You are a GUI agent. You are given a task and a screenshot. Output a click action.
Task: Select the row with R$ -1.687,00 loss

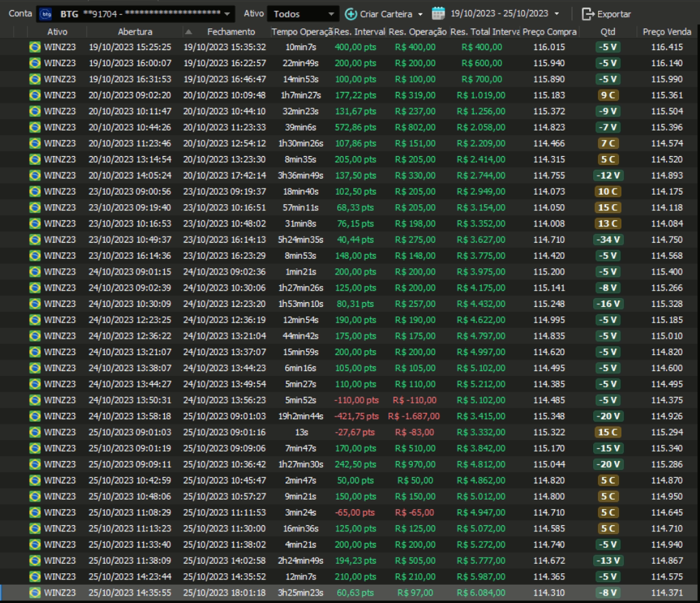(x=416, y=416)
